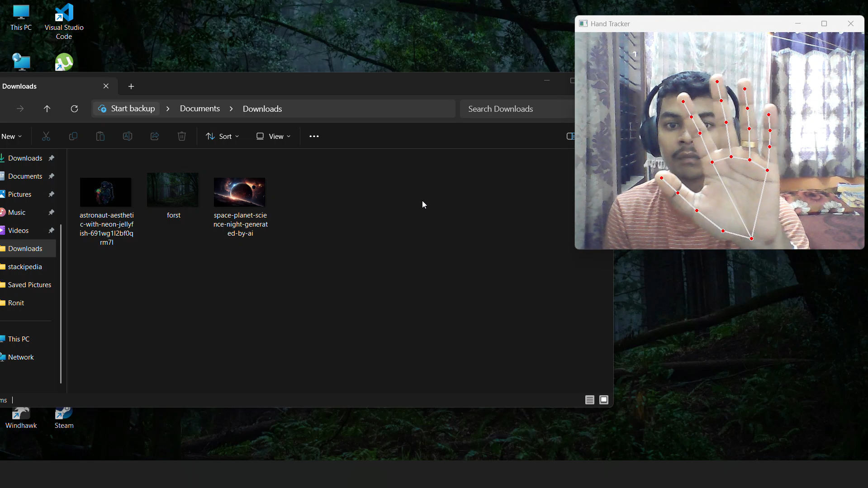Screen dimensions: 868x488
Task: Open Videos in sidebar
Action: [x=18, y=231]
